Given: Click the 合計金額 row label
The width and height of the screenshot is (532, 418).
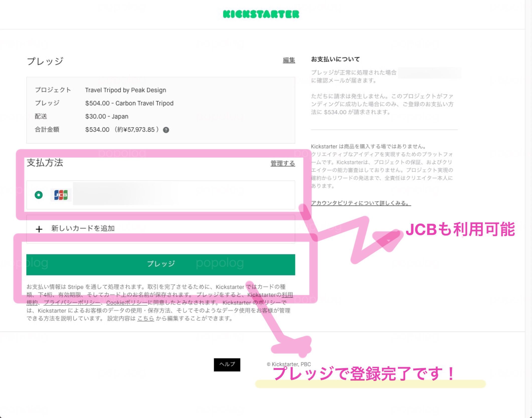Looking at the screenshot, I should [x=47, y=130].
